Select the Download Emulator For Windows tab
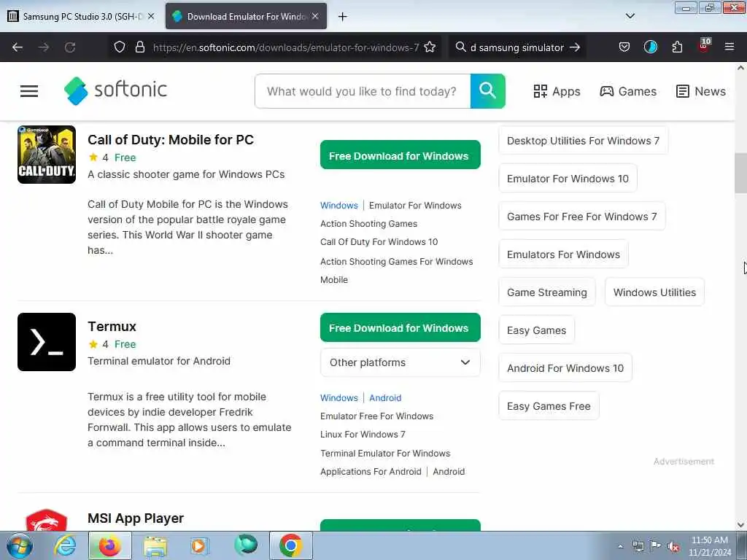Viewport: 747px width, 560px height. click(x=247, y=16)
